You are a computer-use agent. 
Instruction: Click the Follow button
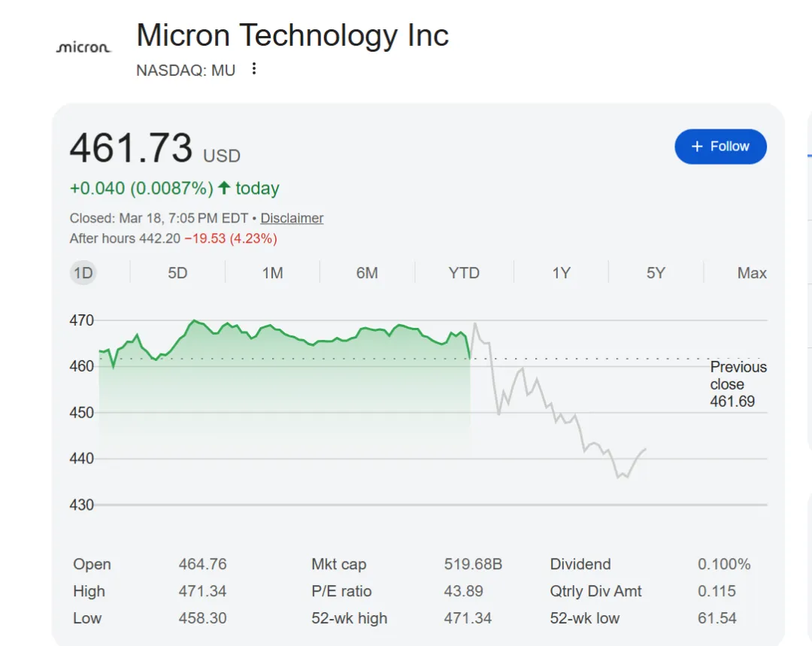tap(720, 147)
